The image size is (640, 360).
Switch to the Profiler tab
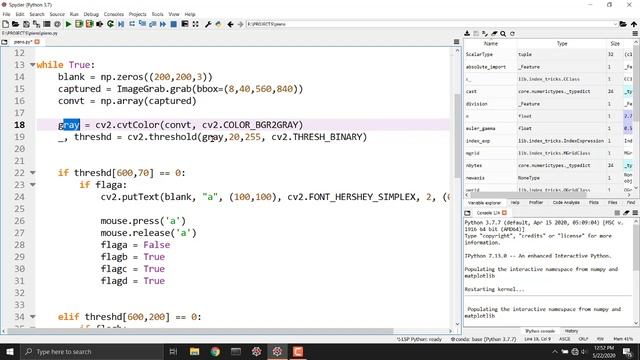tap(536, 202)
